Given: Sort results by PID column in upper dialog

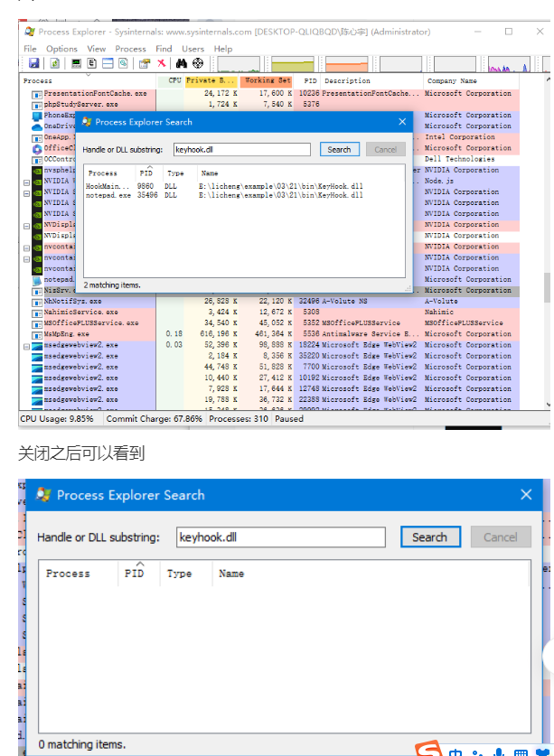Looking at the screenshot, I should [x=146, y=173].
